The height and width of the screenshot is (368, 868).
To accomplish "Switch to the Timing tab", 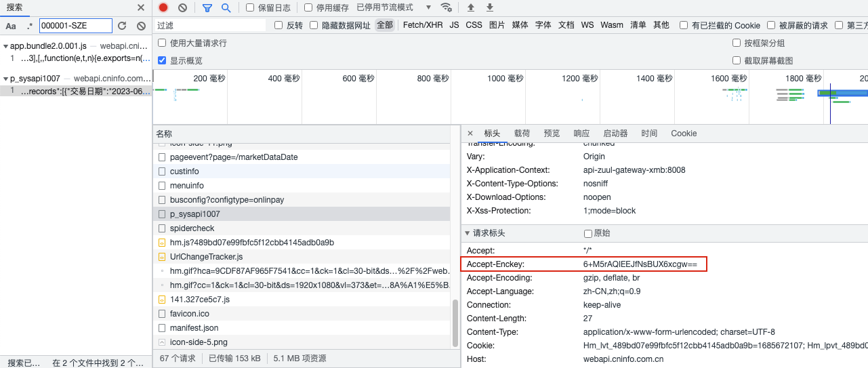I will click(649, 134).
